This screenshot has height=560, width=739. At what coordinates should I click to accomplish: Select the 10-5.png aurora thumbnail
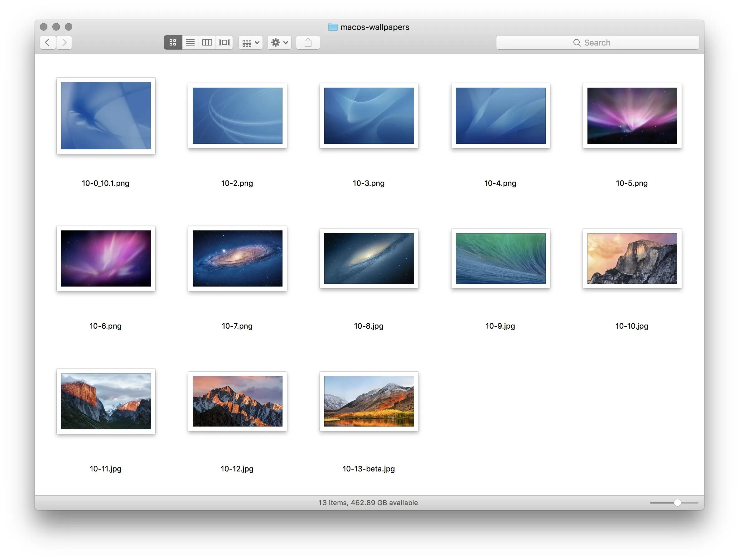[632, 116]
